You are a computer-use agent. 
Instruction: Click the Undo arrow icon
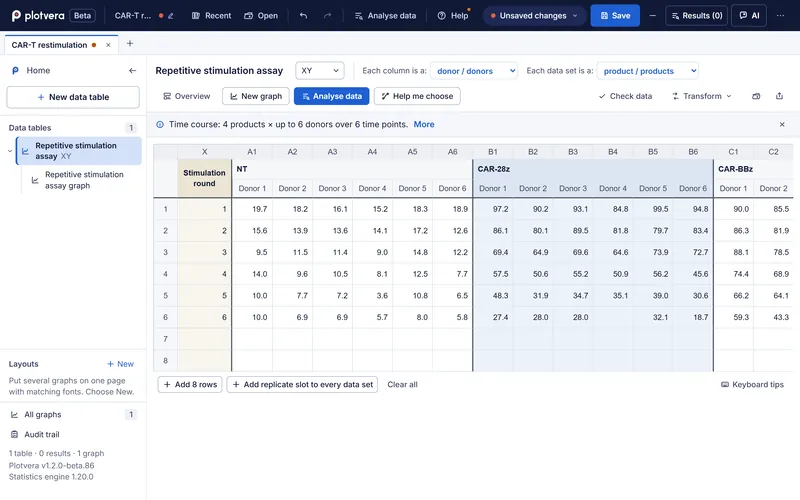304,16
